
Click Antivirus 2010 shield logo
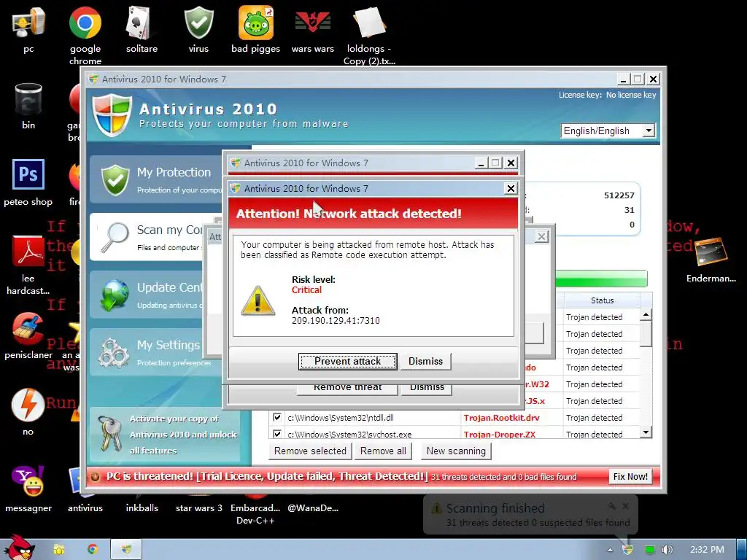(112, 116)
